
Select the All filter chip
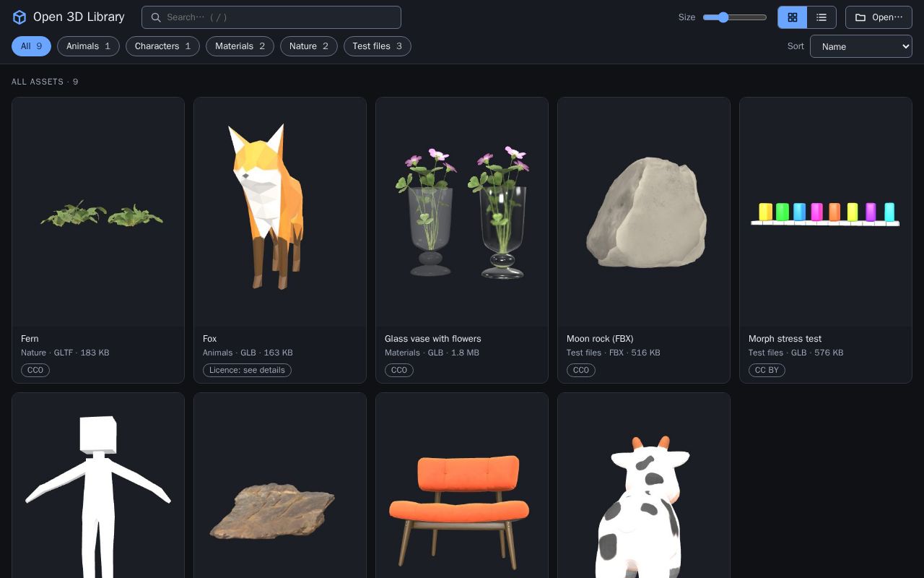31,46
